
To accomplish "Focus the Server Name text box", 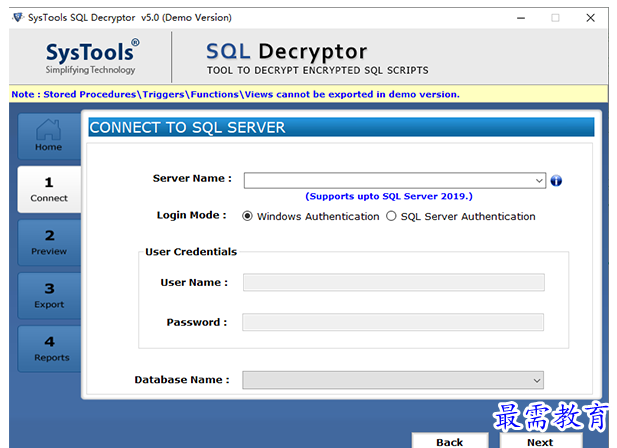I will tap(388, 181).
